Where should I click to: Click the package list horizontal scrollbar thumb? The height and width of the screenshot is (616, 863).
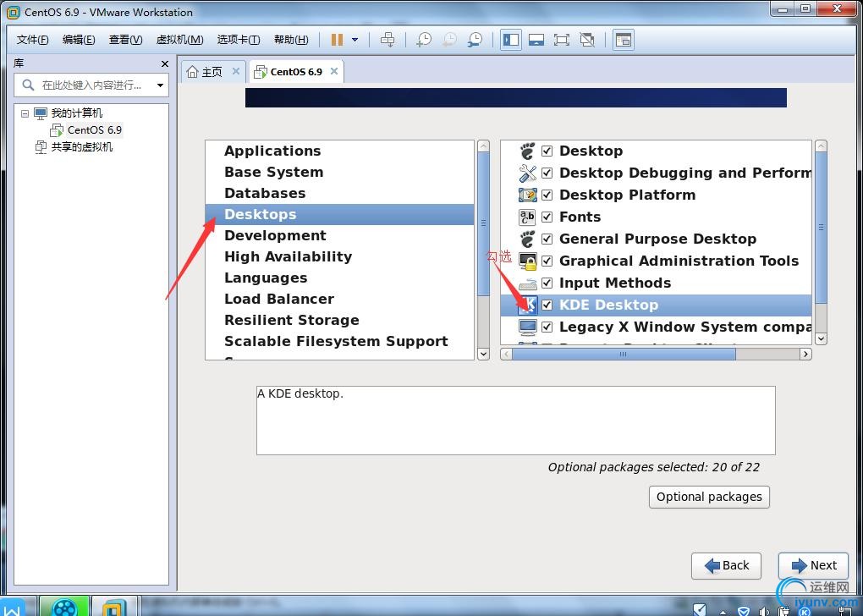pos(623,354)
